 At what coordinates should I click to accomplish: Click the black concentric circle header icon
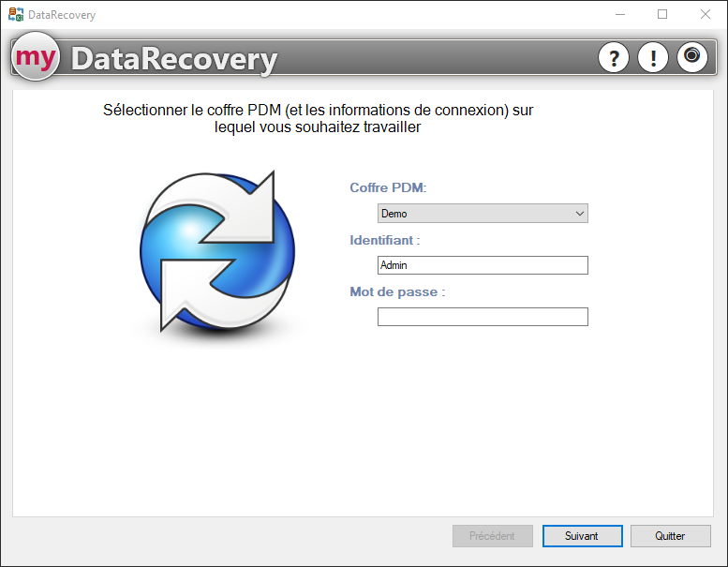coord(691,57)
